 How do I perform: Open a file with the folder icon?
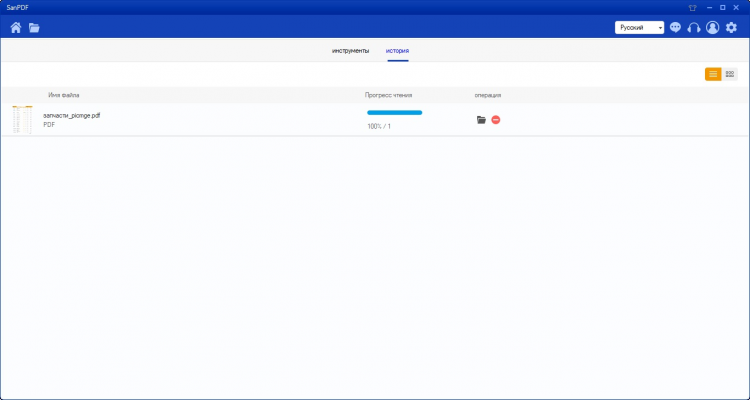point(34,28)
